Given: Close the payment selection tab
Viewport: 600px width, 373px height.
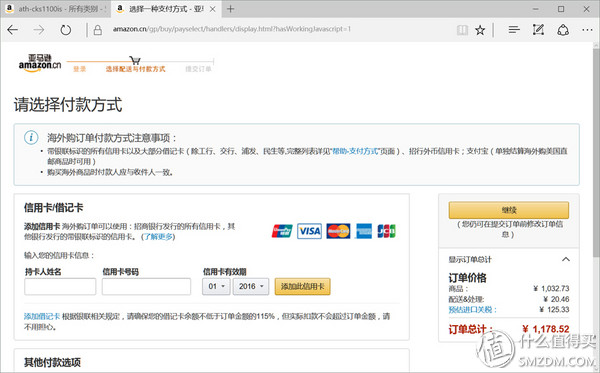Looking at the screenshot, I should 213,9.
